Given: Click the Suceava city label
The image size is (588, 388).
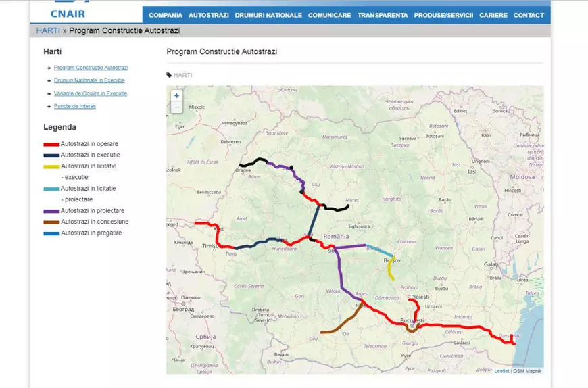Looking at the screenshot, I should 408,139.
